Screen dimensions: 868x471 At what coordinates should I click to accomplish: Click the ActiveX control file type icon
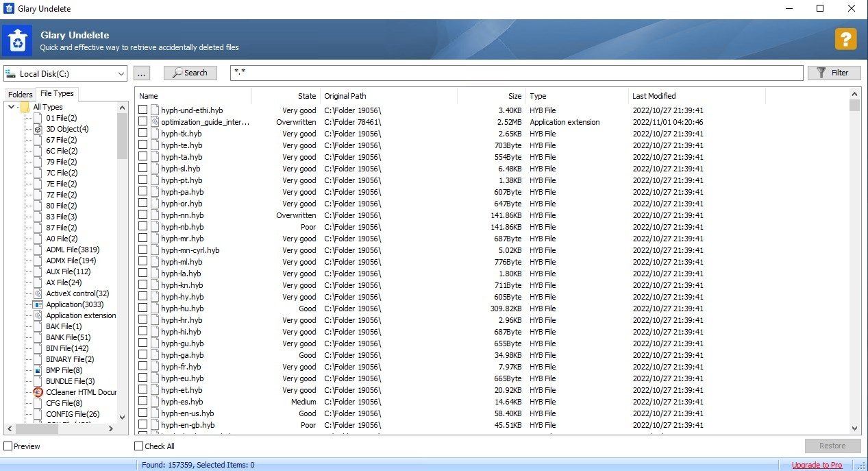click(x=38, y=293)
